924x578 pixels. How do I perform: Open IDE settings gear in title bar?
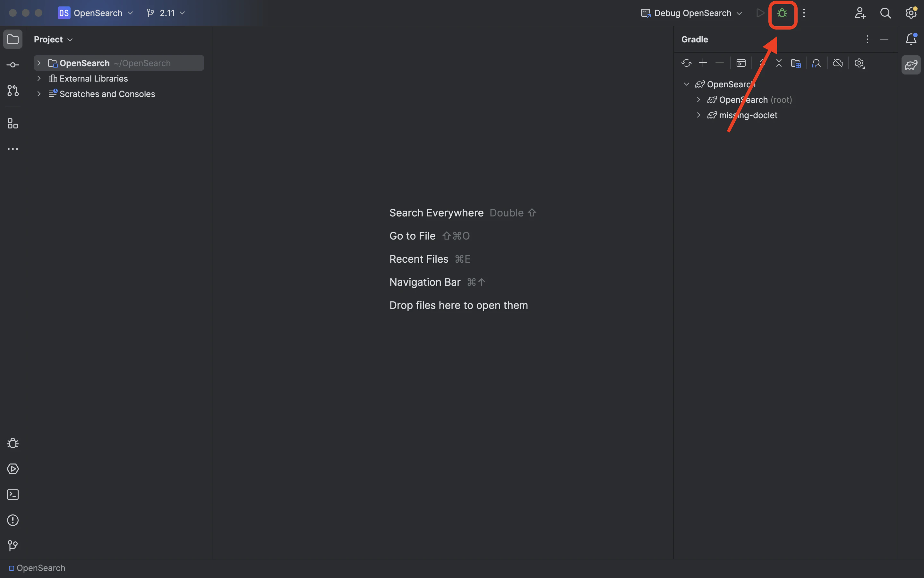click(x=911, y=13)
